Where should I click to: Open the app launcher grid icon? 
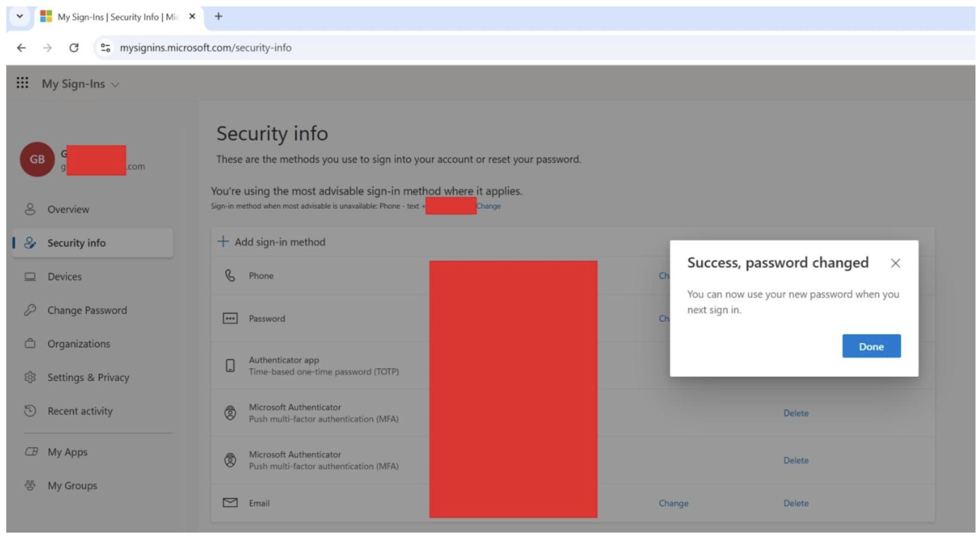coord(22,83)
